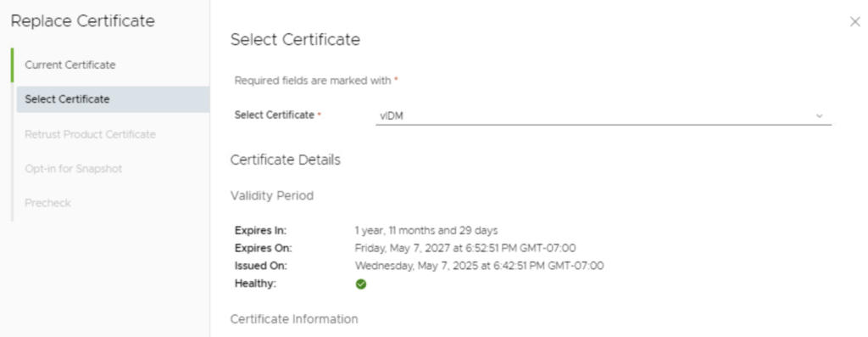868x337 pixels.
Task: Jump to Opt-in for Snapshot step
Action: coord(74,168)
